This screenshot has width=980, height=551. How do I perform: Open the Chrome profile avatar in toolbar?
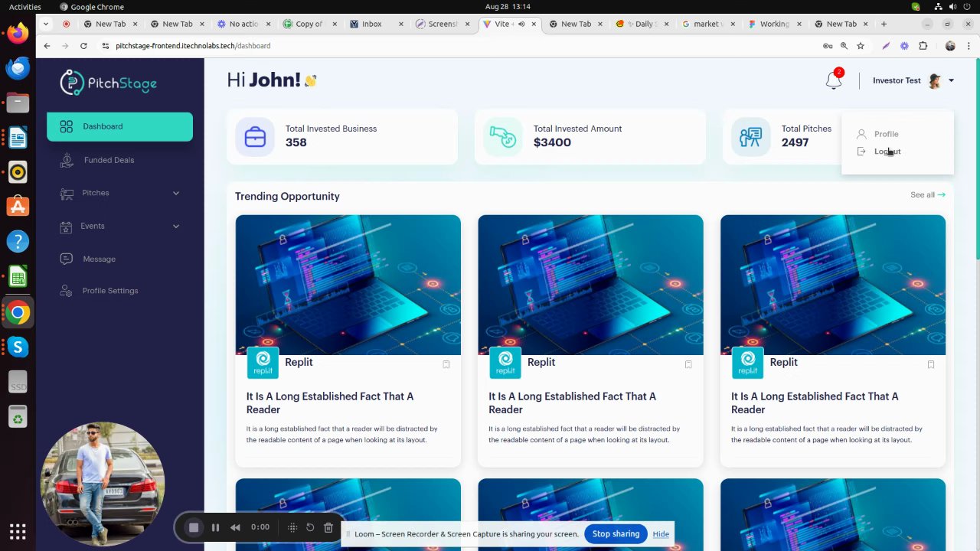[x=950, y=46]
